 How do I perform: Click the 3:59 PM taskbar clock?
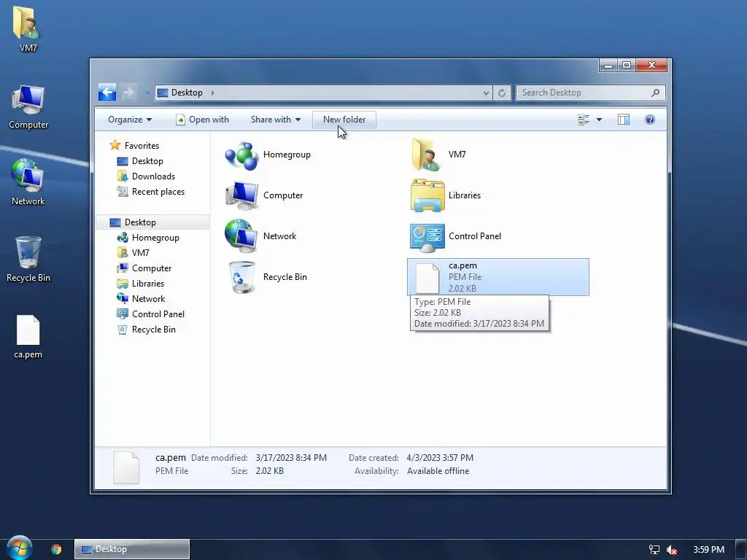coord(708,550)
